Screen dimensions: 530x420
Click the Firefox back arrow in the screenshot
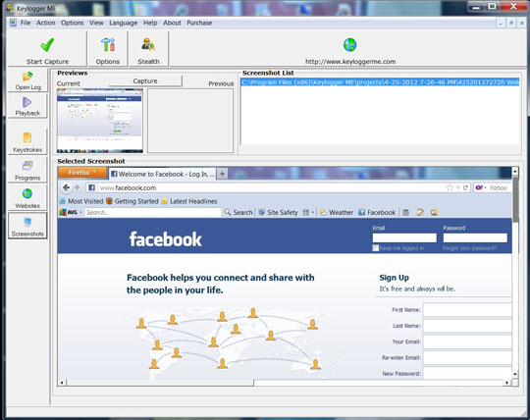click(67, 187)
